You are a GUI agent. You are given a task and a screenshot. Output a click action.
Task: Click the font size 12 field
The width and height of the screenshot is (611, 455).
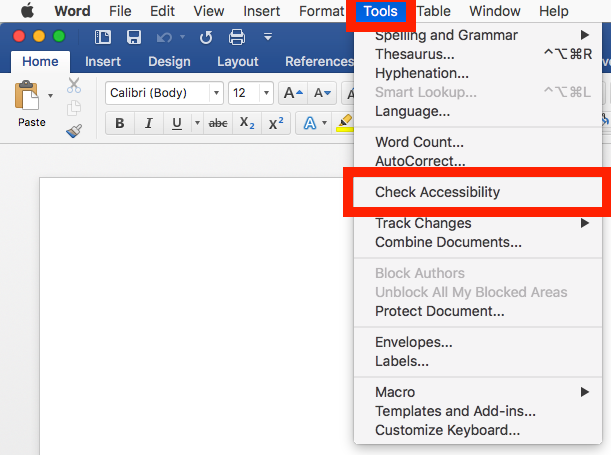coord(244,93)
